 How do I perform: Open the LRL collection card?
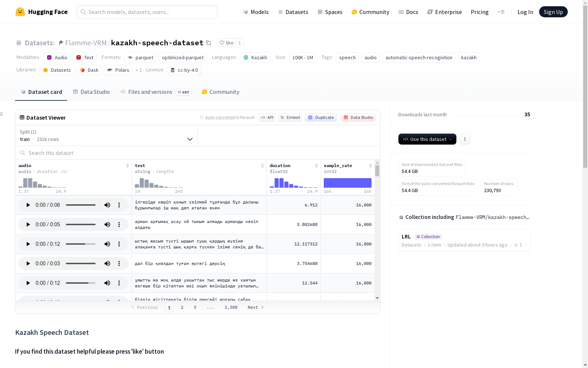(x=464, y=240)
